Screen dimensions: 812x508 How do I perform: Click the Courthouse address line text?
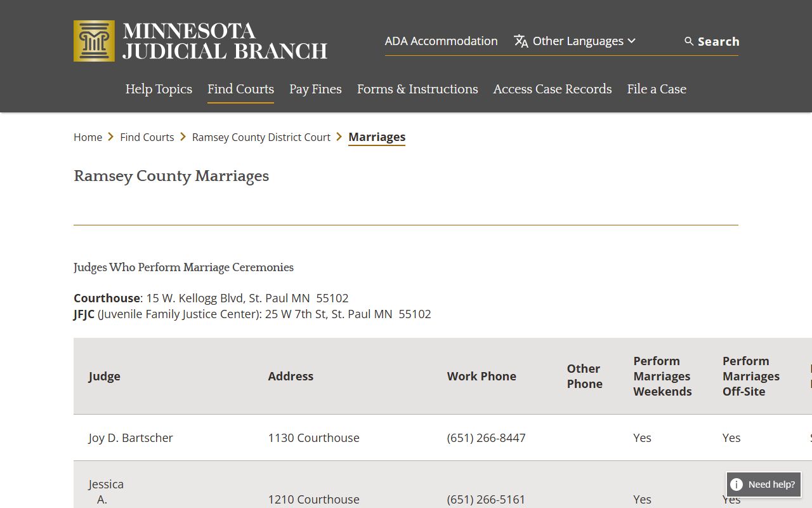coord(211,298)
